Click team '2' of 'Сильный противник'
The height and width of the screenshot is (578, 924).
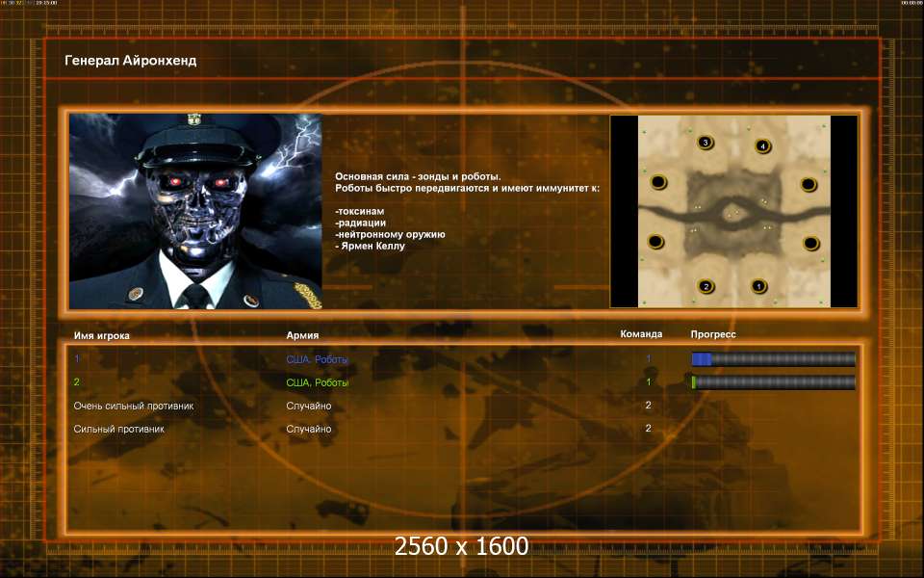pyautogui.click(x=648, y=428)
